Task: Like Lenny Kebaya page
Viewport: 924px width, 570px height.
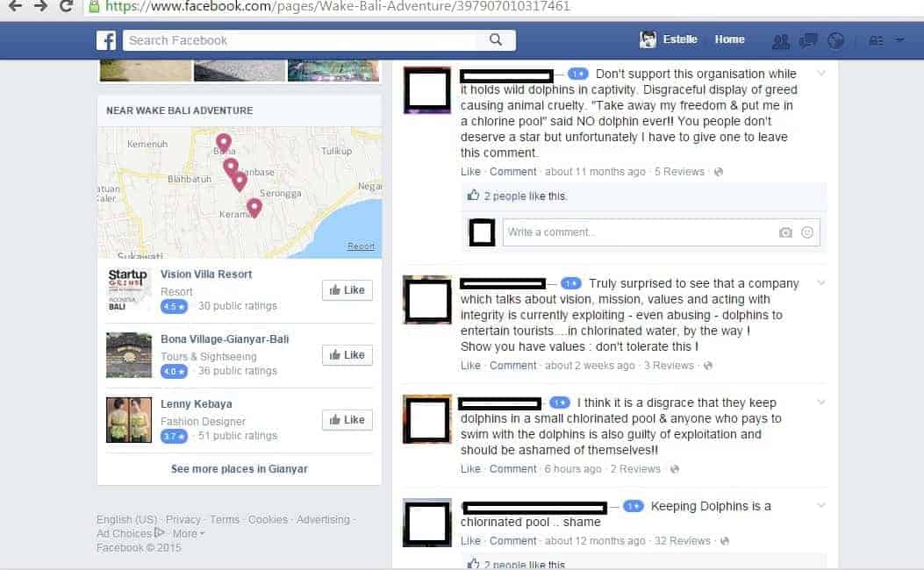Action: coord(347,420)
